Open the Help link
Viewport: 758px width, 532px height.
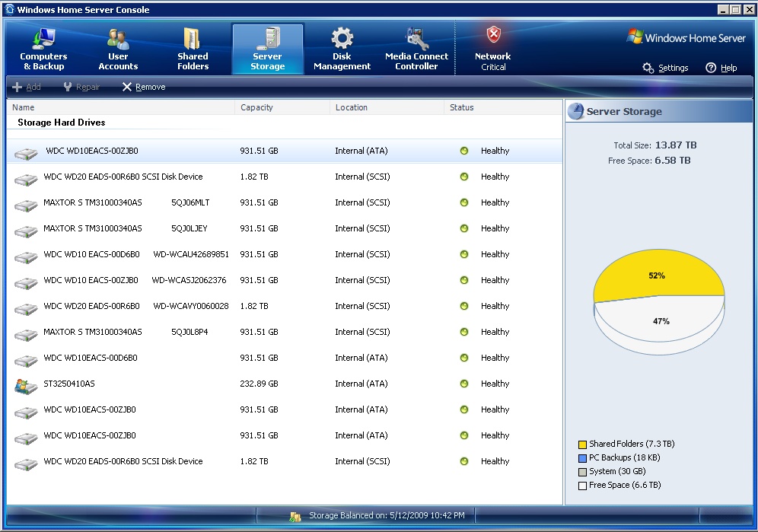pyautogui.click(x=721, y=68)
